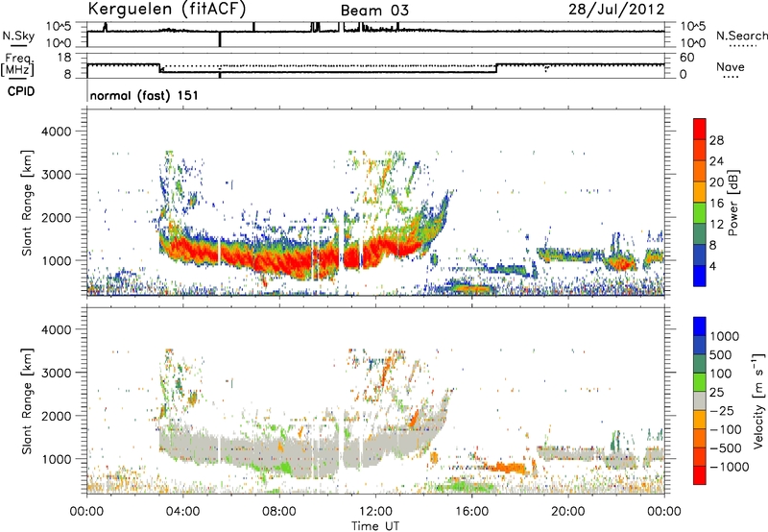This screenshot has width=768, height=532.
Task: Click the 'Beam 03' label
Action: [374, 11]
